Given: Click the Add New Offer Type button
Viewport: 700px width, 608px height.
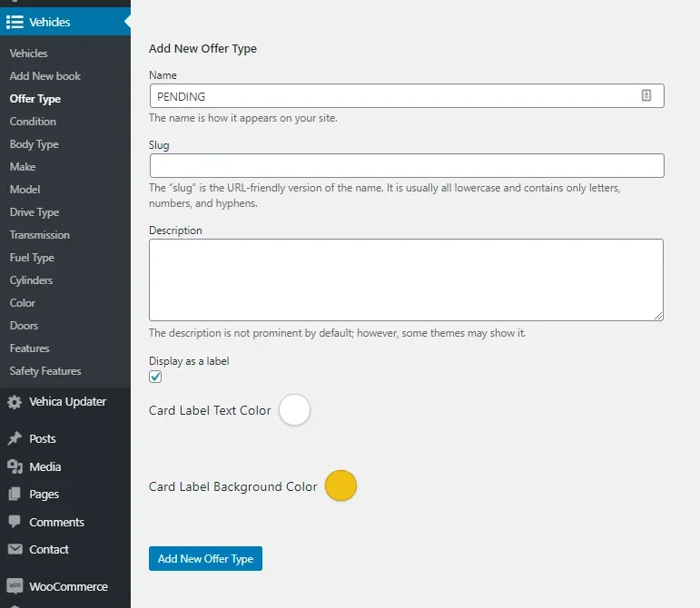Looking at the screenshot, I should (205, 558).
